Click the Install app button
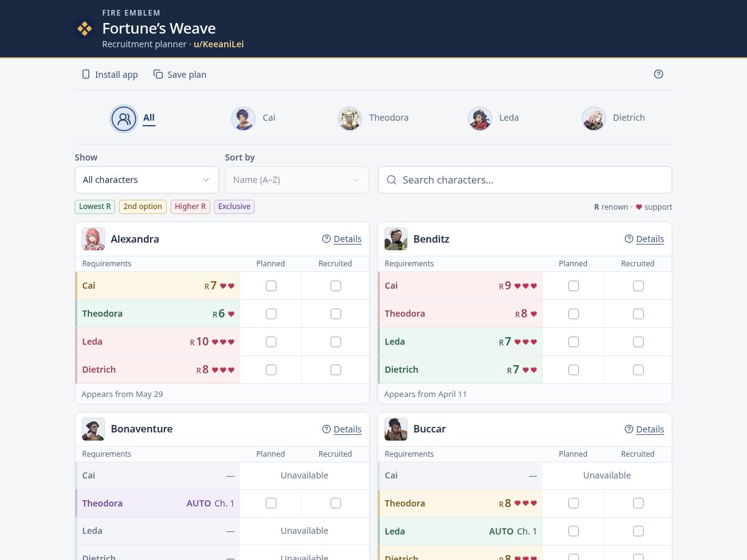Screen dimensions: 747x560 110,74
